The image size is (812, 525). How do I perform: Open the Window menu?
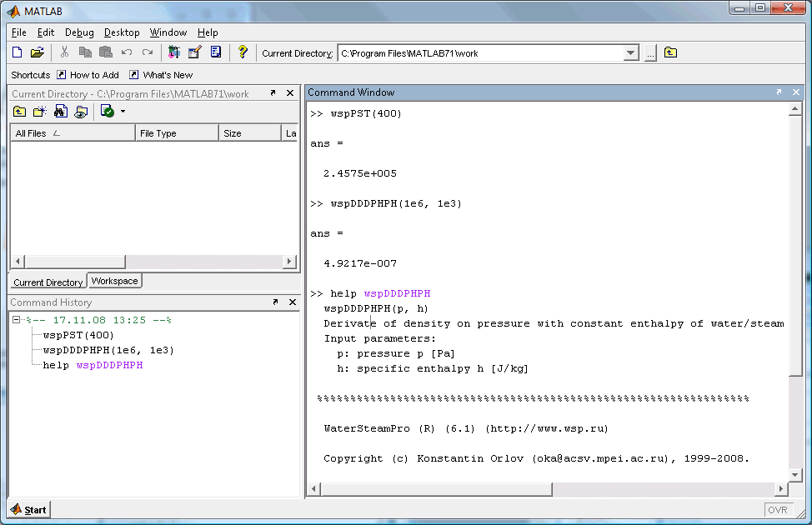[168, 32]
